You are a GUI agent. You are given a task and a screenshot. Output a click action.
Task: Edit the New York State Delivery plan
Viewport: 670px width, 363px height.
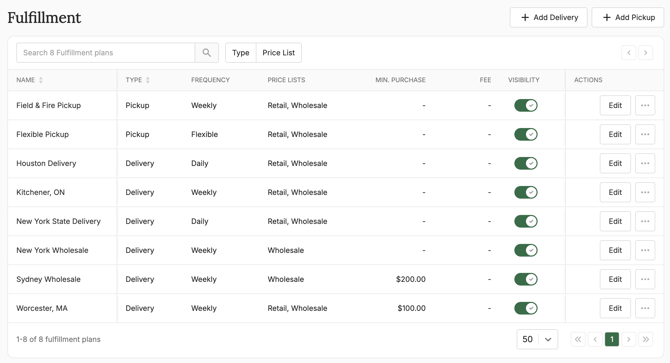tap(615, 221)
